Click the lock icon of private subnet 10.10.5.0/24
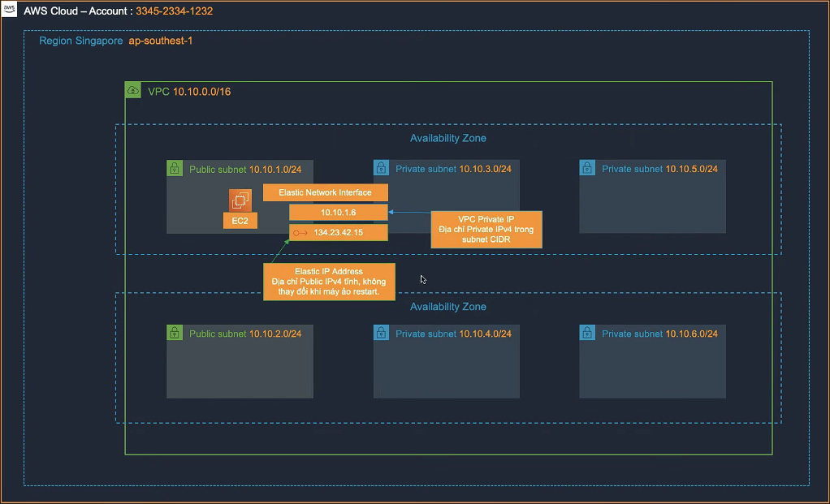830x504 pixels. tap(587, 168)
